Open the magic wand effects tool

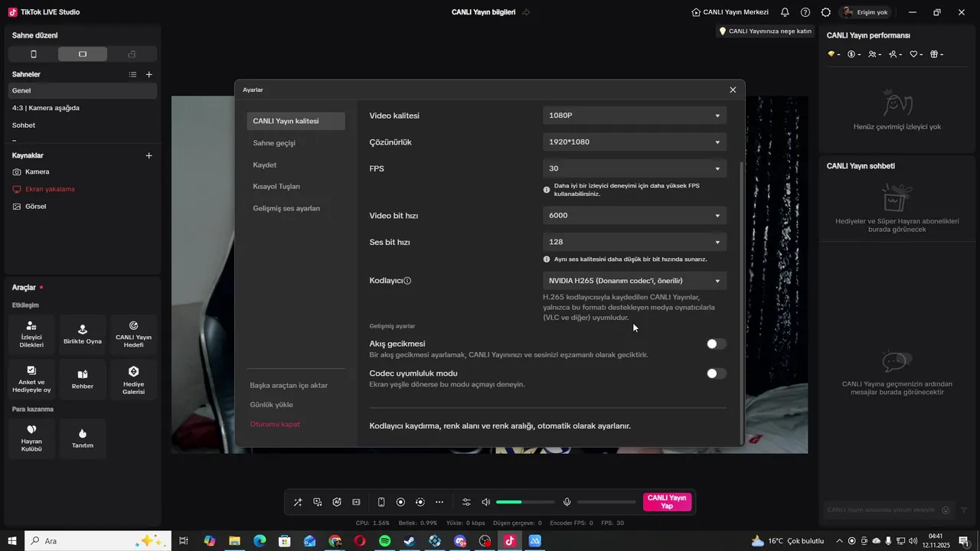[298, 502]
